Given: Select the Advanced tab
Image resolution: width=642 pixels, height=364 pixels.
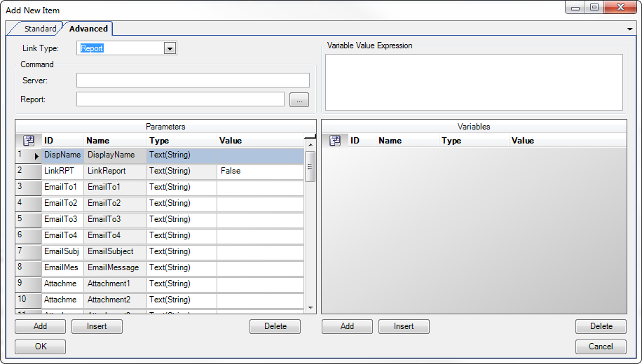Looking at the screenshot, I should (88, 29).
